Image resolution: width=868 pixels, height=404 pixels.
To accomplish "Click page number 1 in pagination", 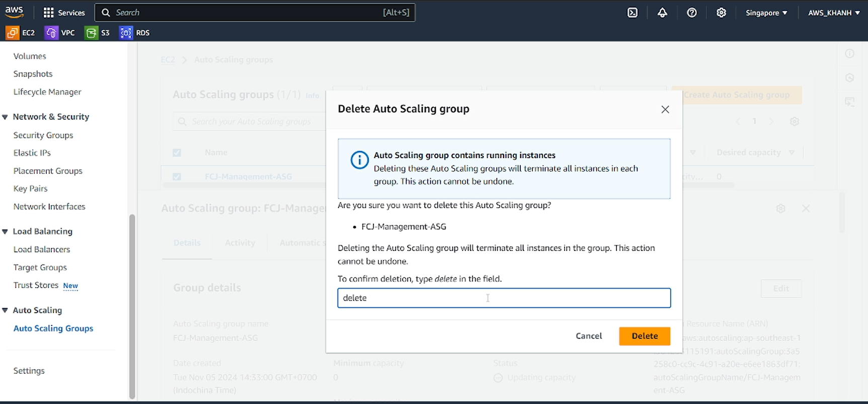I will [754, 121].
